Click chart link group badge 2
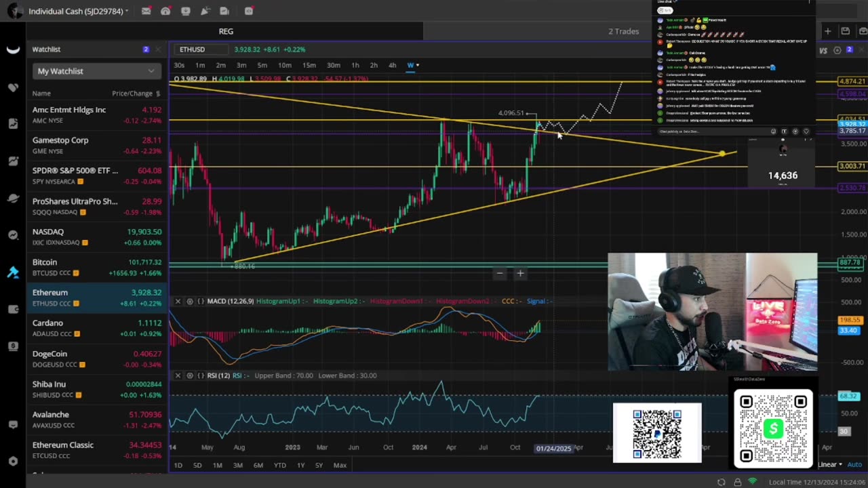This screenshot has height=488, width=868. coord(850,50)
